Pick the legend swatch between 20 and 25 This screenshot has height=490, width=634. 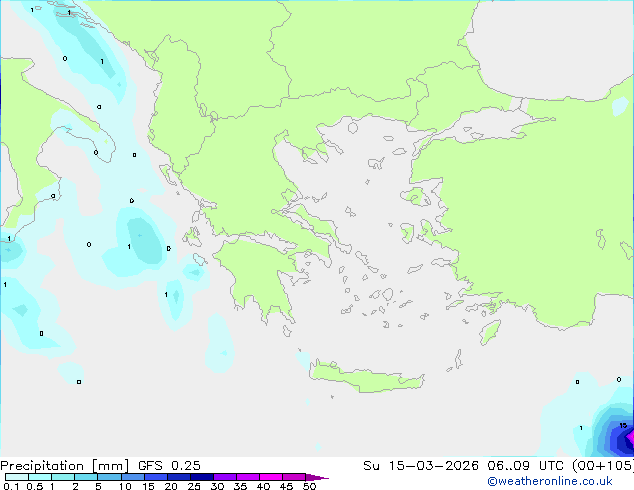pos(178,477)
